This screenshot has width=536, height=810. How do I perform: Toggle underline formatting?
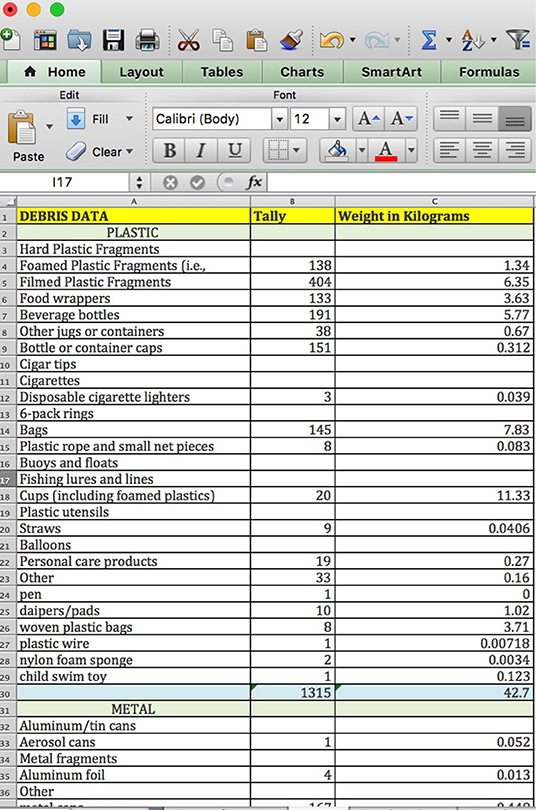click(x=234, y=151)
